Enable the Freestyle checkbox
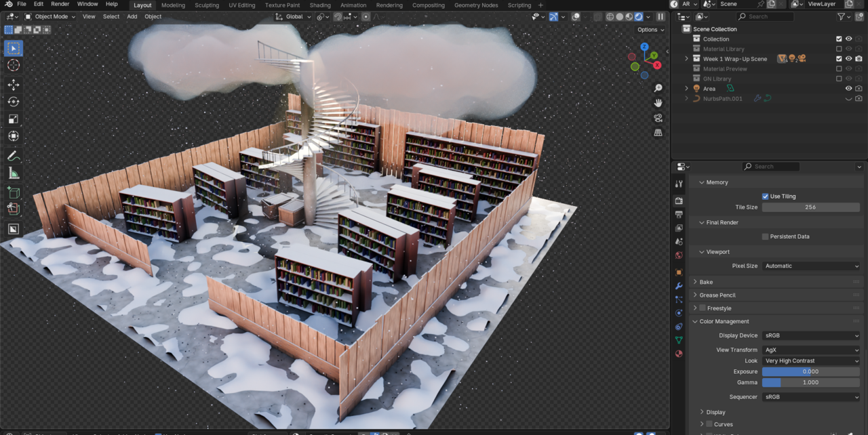The image size is (868, 435). [703, 308]
